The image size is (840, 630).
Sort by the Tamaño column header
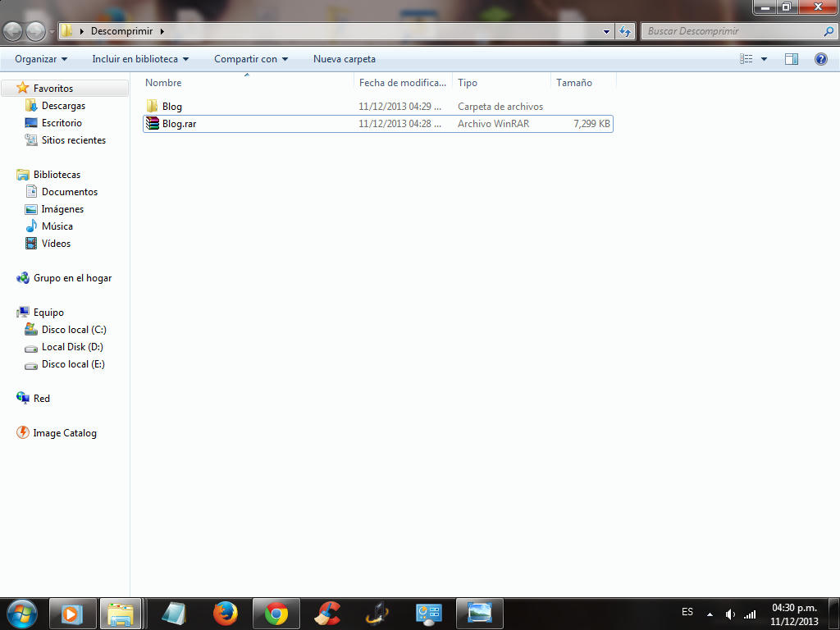pyautogui.click(x=574, y=83)
